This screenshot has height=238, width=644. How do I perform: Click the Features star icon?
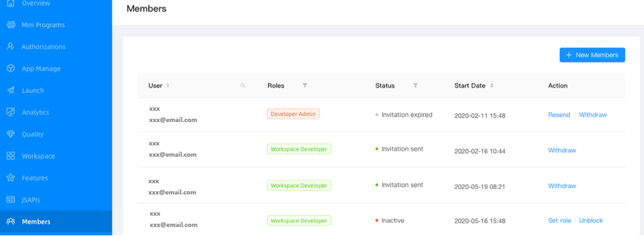[x=11, y=178]
